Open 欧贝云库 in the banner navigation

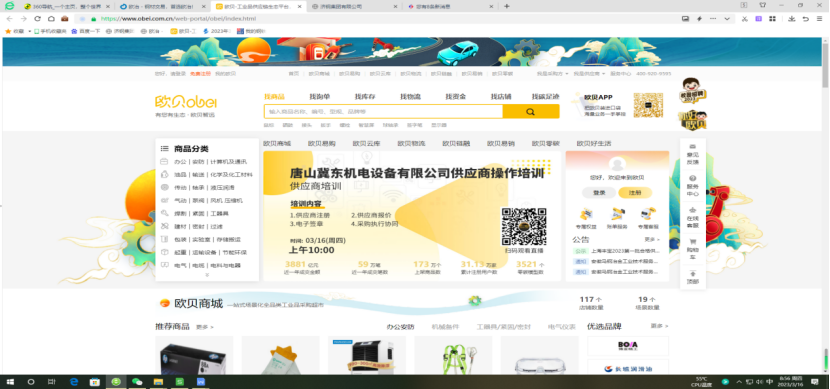pos(366,143)
